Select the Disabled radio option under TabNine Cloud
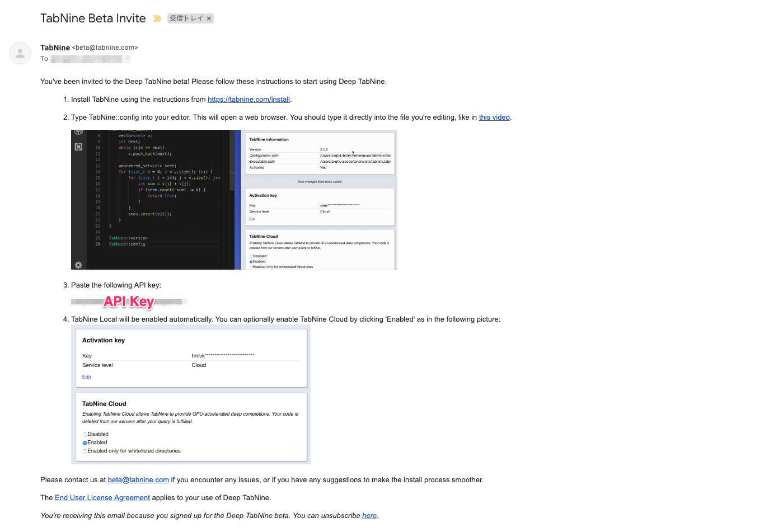This screenshot has width=778, height=532. click(85, 434)
